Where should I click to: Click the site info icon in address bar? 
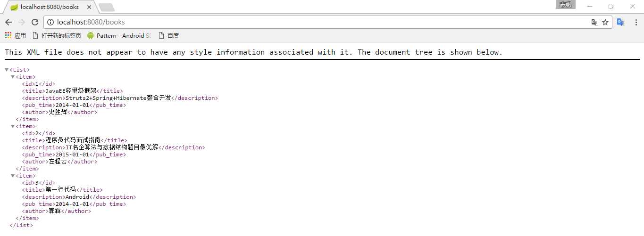click(x=50, y=22)
